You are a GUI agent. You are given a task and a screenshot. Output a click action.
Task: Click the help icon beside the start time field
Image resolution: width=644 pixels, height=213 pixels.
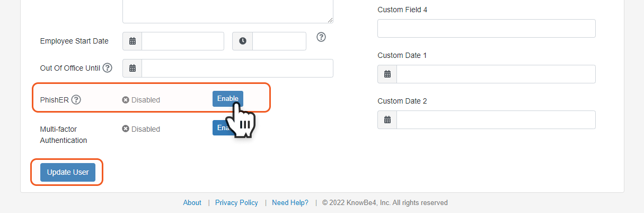pyautogui.click(x=321, y=37)
